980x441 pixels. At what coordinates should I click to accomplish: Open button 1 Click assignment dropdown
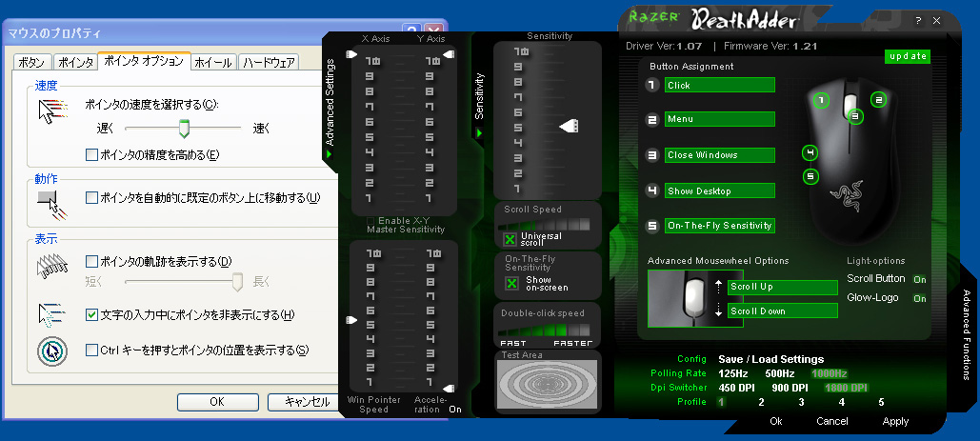[x=719, y=85]
